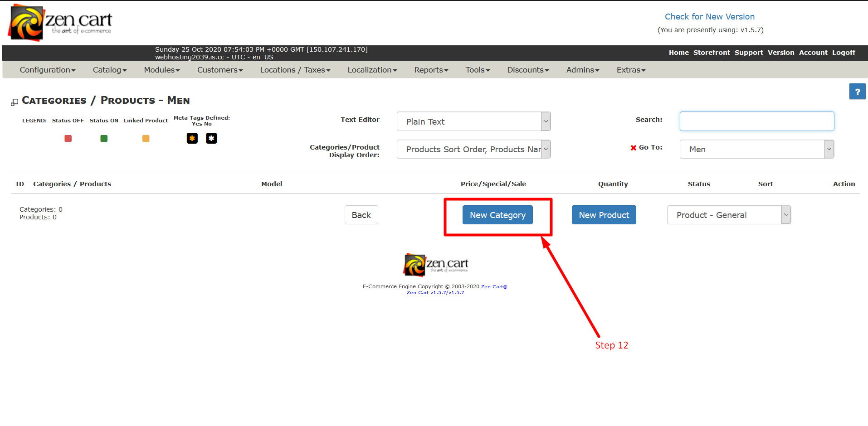Open the Locations / Taxes menu

click(295, 70)
